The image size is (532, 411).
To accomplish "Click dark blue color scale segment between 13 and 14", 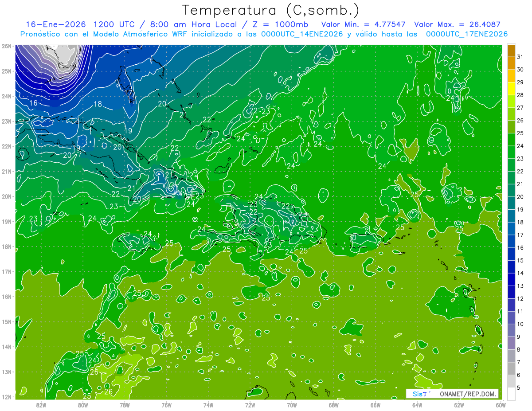I will [511, 279].
